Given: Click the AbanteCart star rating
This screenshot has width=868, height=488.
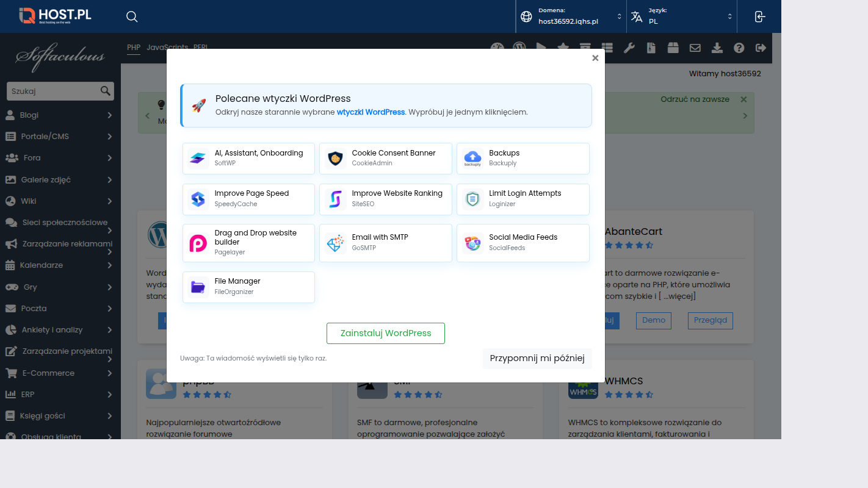Looking at the screenshot, I should coord(629,245).
